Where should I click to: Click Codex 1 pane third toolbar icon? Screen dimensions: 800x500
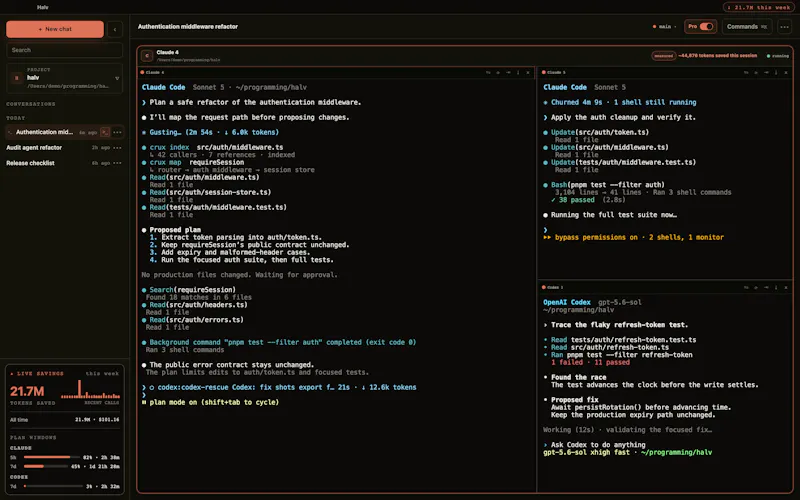766,287
